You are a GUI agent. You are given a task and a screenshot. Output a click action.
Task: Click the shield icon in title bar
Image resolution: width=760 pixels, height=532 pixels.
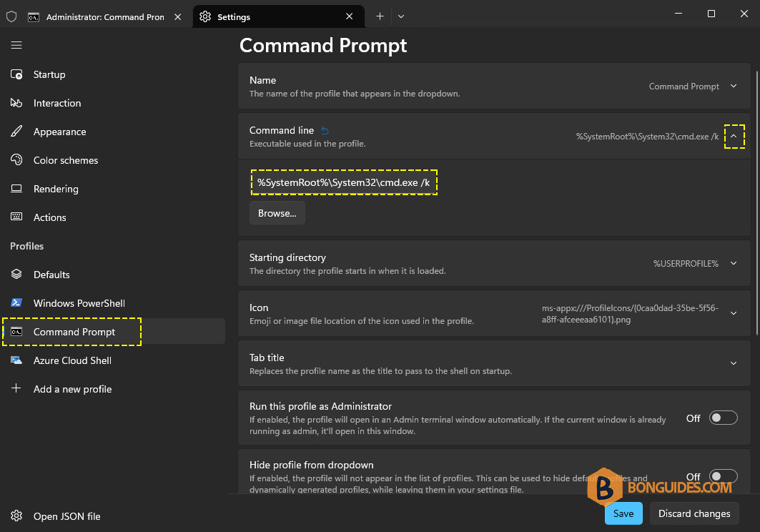[x=11, y=17]
